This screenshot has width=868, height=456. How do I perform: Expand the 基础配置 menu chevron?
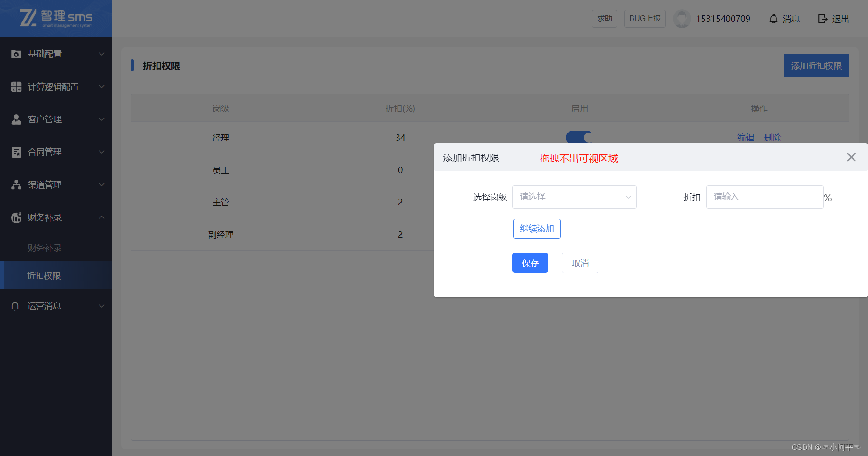point(101,54)
